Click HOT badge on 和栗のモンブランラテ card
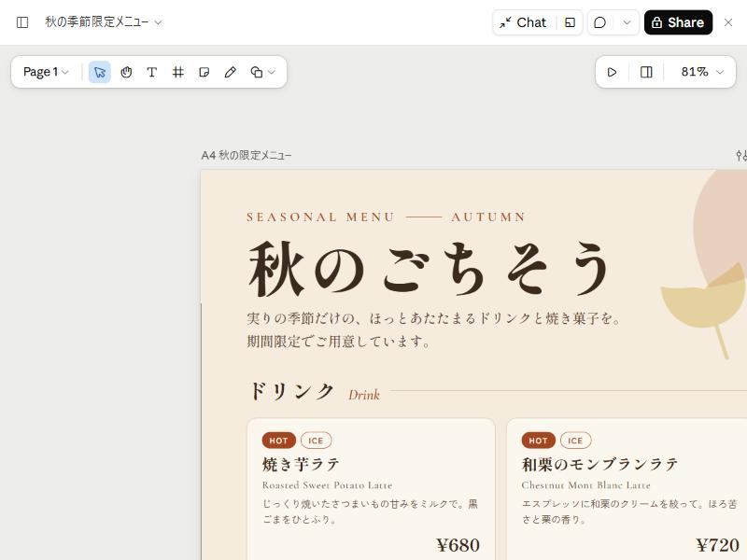This screenshot has height=560, width=747. [x=539, y=441]
